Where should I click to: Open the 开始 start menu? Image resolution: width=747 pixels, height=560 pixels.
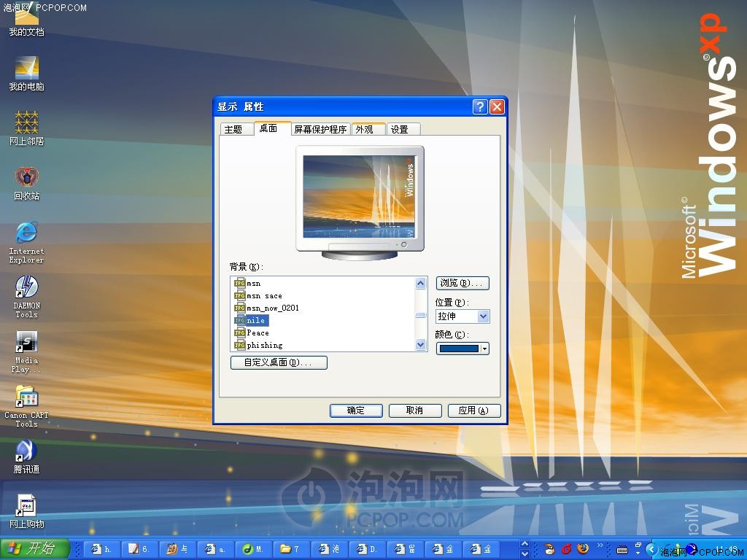click(35, 549)
